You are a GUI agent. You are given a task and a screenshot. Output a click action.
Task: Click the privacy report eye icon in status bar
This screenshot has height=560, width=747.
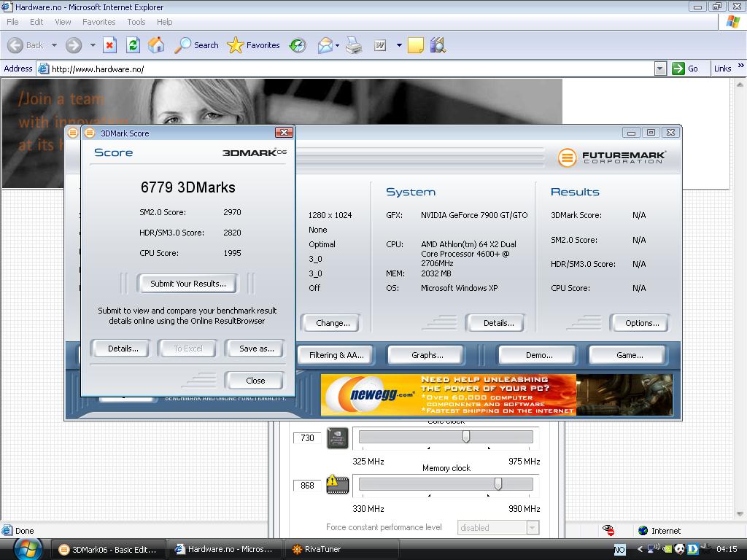coord(608,530)
